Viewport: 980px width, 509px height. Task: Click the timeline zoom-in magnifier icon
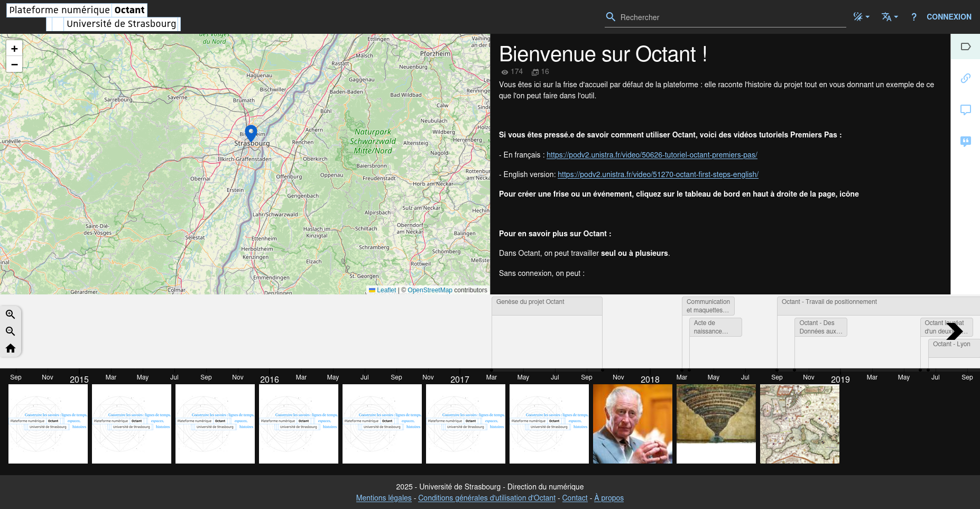point(11,314)
